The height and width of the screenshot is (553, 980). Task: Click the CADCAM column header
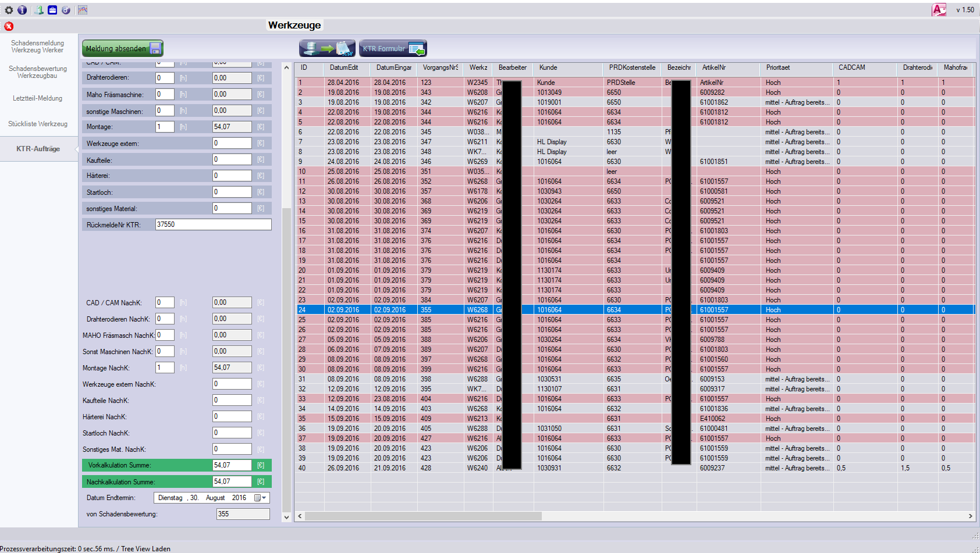point(864,67)
